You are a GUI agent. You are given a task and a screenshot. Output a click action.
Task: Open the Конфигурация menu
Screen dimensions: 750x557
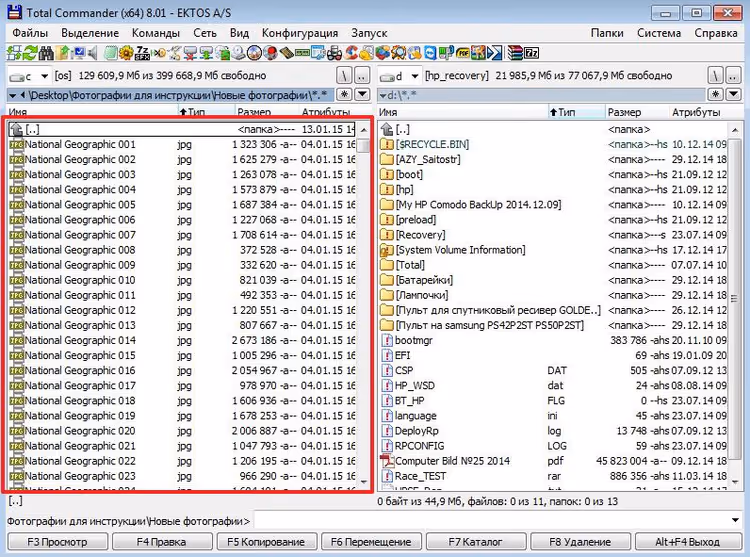click(300, 33)
